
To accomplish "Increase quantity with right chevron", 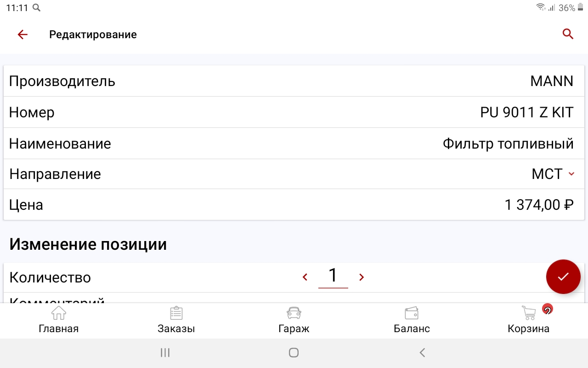I will pos(362,277).
